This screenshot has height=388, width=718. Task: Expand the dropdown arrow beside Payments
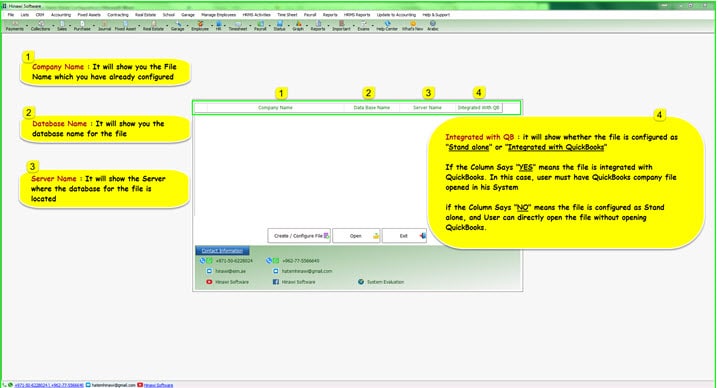(27, 26)
